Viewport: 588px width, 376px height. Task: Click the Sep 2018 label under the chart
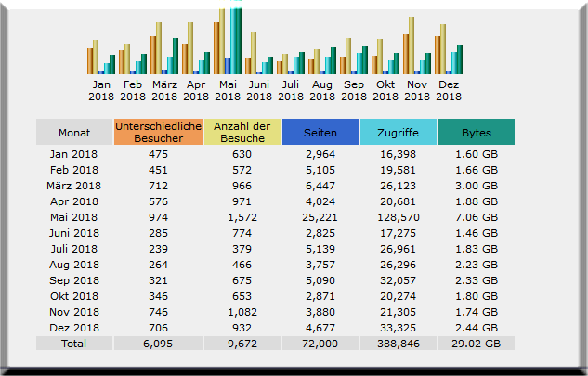(354, 90)
